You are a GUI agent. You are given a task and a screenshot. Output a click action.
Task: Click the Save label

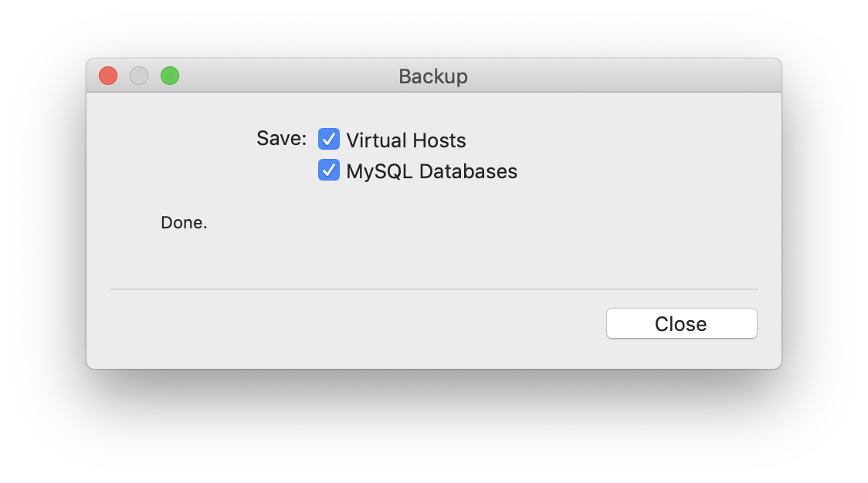(281, 139)
